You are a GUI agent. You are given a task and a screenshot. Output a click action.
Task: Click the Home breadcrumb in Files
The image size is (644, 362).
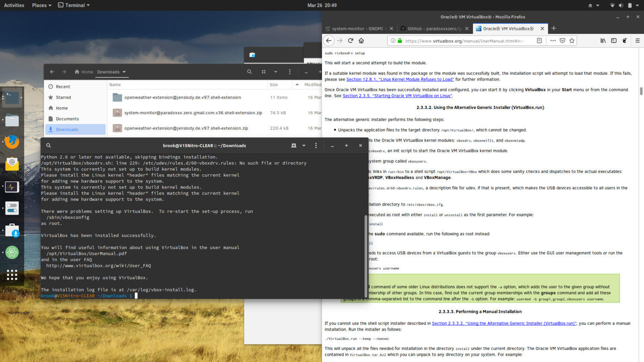coord(84,72)
